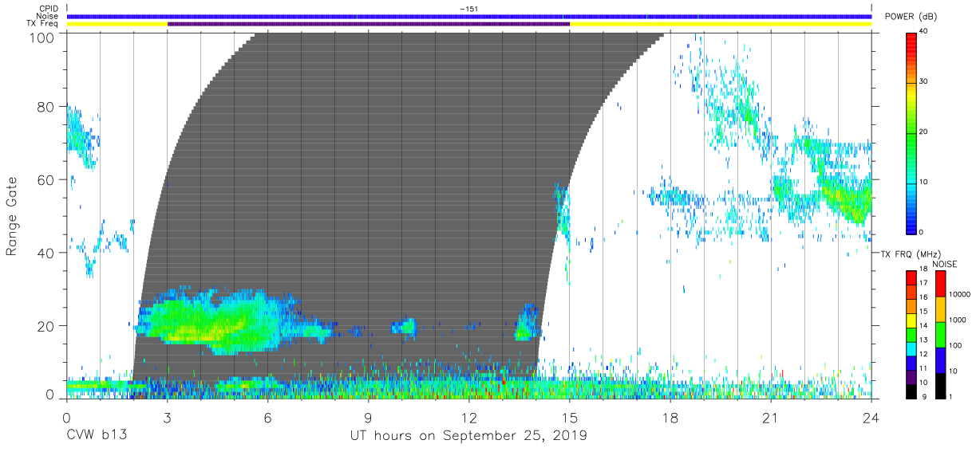Click the purple segment of TX Freq bar

[x=368, y=24]
